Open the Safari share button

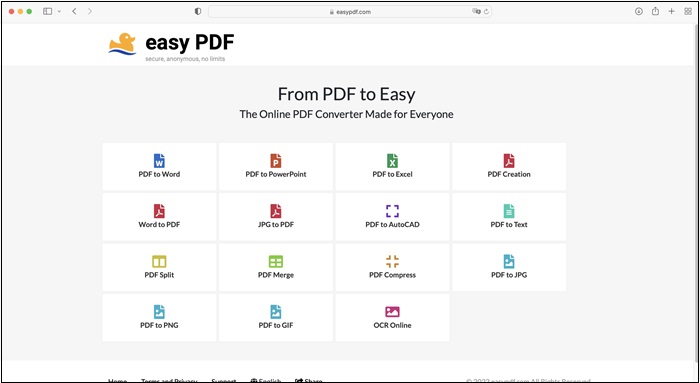click(655, 11)
